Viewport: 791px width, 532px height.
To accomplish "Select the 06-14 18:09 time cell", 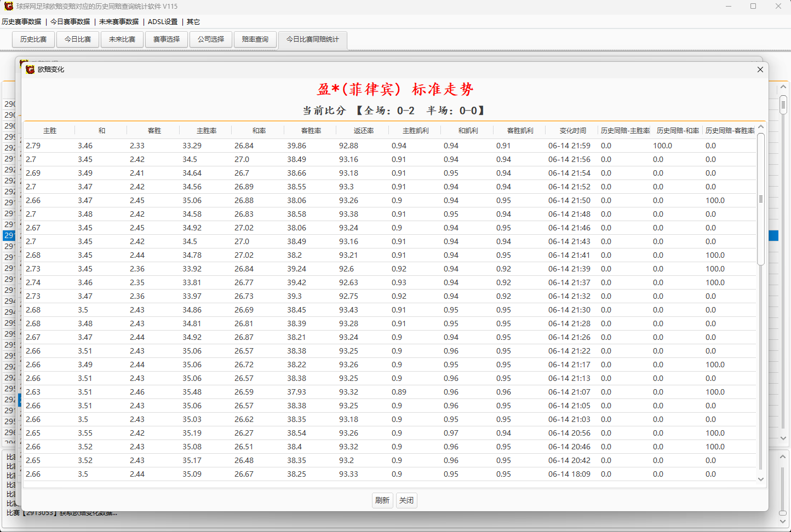I will coord(570,474).
